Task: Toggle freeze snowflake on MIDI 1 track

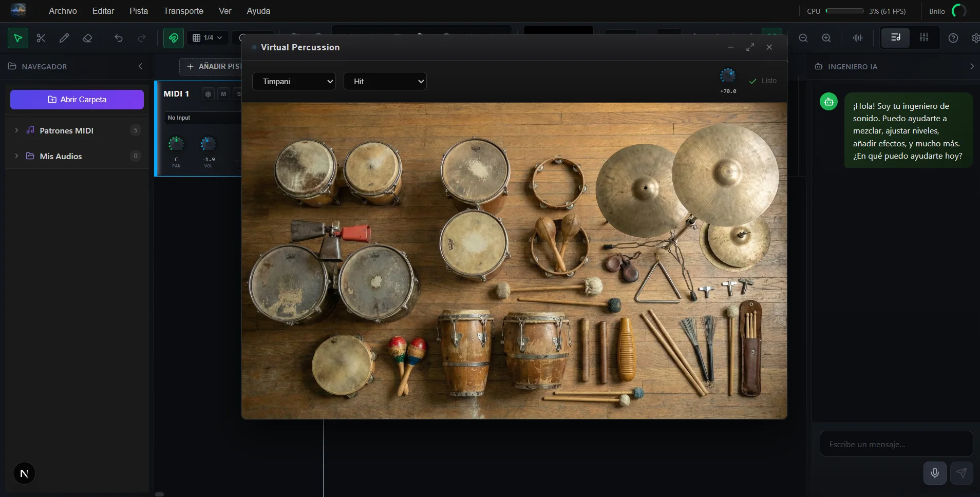Action: pyautogui.click(x=208, y=94)
